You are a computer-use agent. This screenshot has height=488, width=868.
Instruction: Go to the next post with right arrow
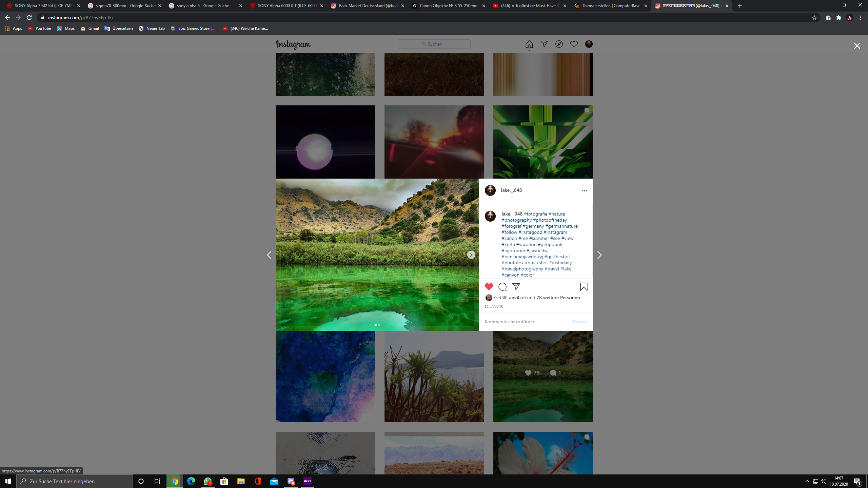click(x=599, y=255)
